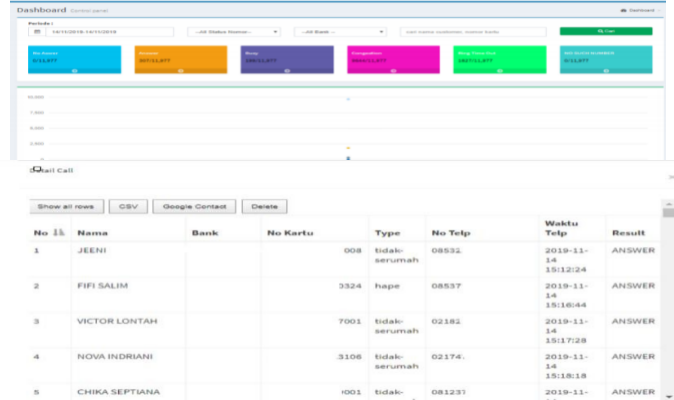Viewport: 674px width, 400px height.
Task: Sort by the No Kartu column header
Action: pyautogui.click(x=290, y=233)
